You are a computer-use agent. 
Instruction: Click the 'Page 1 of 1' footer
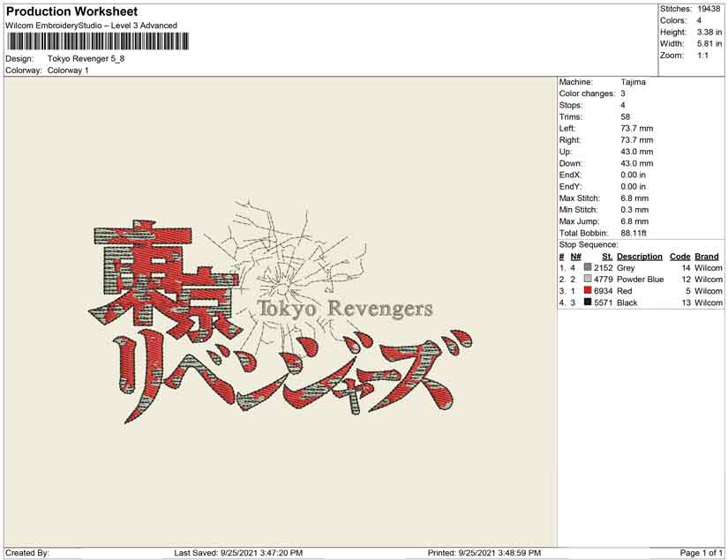(x=701, y=553)
